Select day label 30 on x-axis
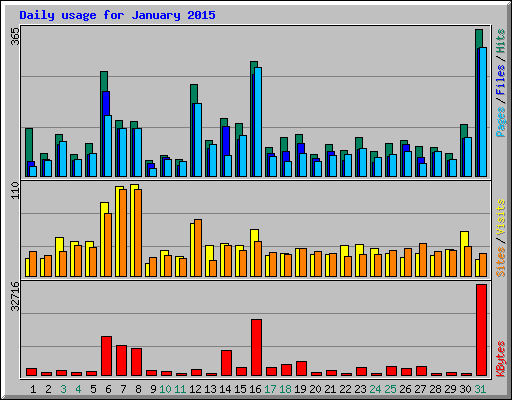Image resolution: width=512 pixels, height=400 pixels. (465, 389)
